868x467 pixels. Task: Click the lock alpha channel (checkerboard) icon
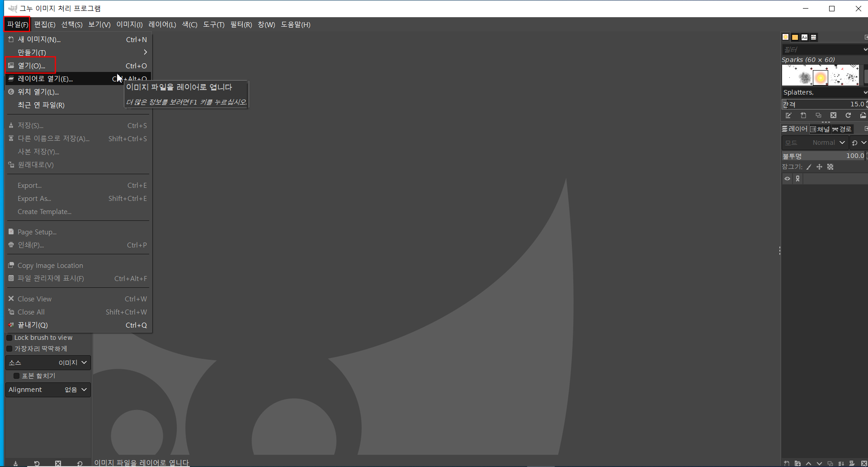point(830,167)
